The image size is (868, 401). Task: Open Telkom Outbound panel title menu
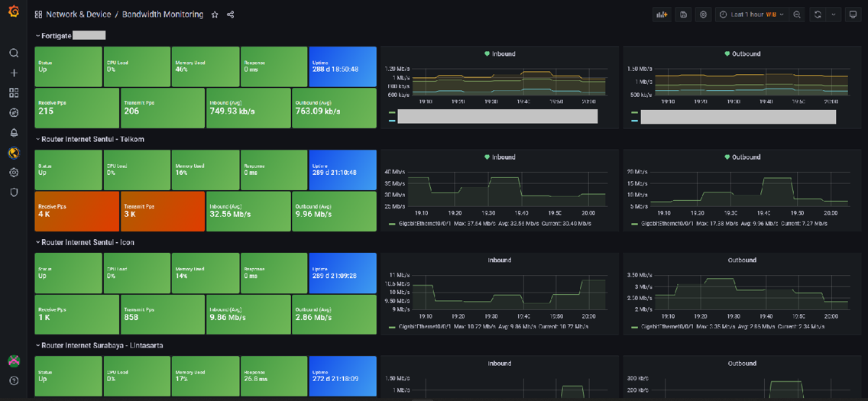coord(747,157)
